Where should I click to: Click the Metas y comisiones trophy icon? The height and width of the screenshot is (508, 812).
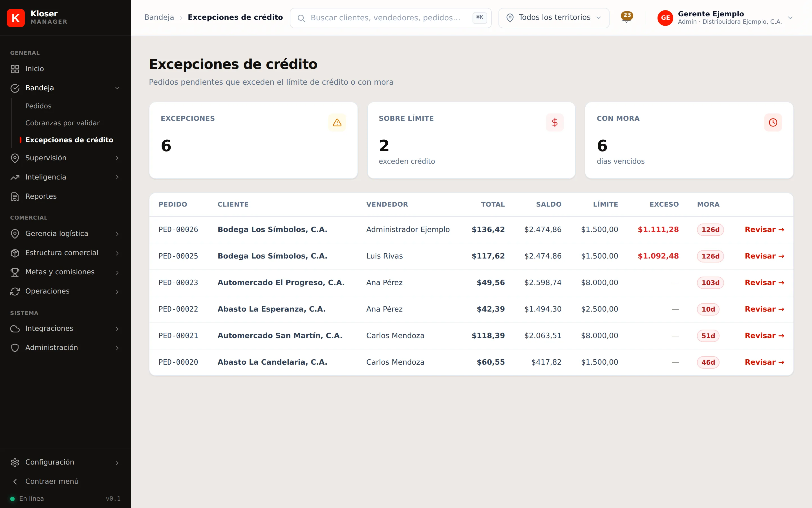tap(15, 272)
